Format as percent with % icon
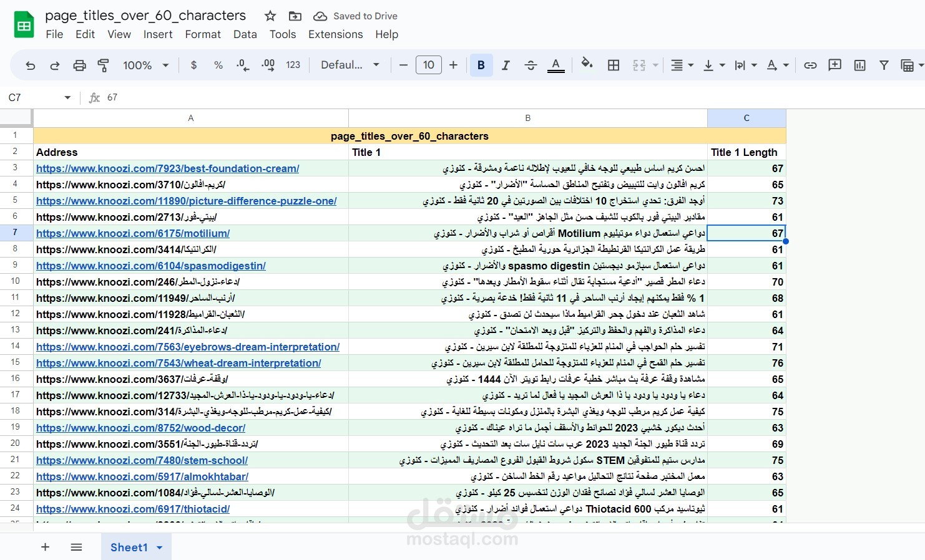 [218, 65]
